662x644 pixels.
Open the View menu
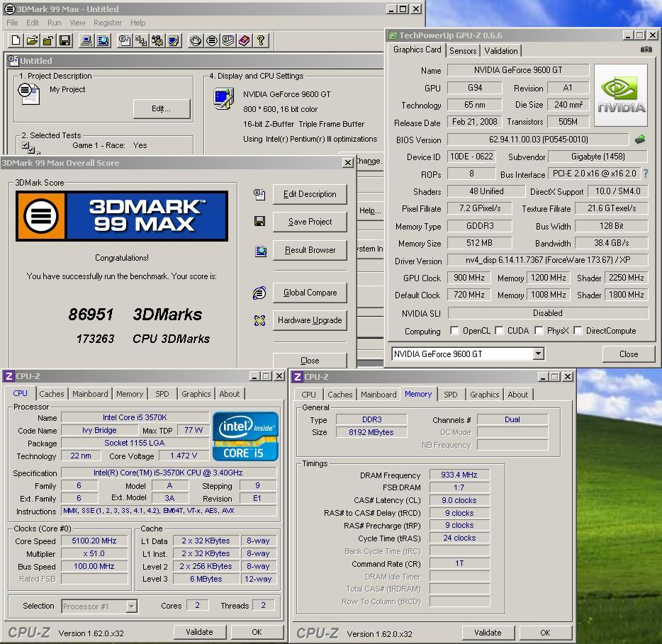coord(77,23)
